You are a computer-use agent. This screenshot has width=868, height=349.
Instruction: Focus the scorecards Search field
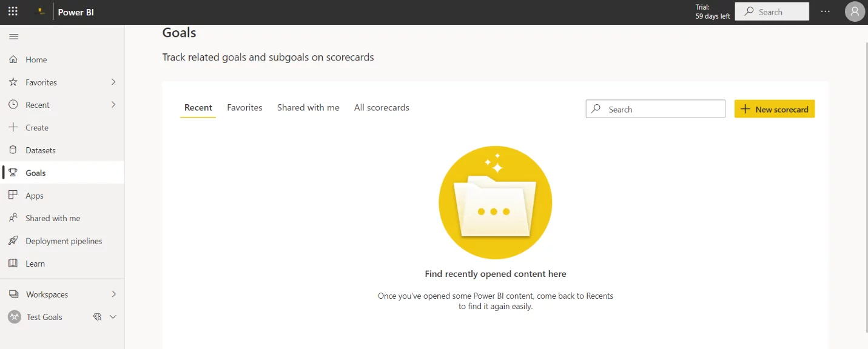[x=655, y=109]
